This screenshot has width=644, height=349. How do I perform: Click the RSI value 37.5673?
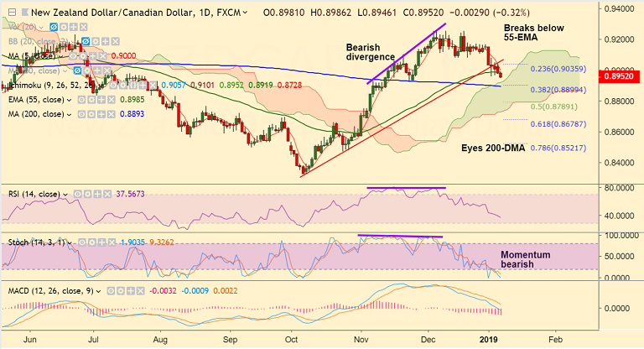(130, 194)
